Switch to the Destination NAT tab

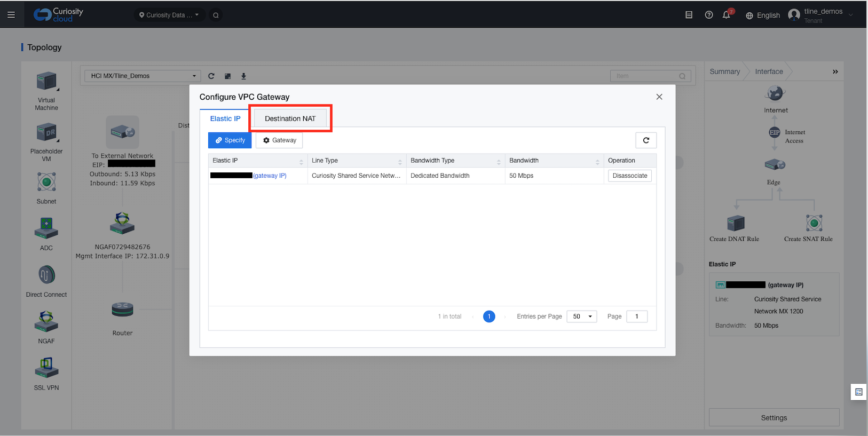click(x=290, y=118)
